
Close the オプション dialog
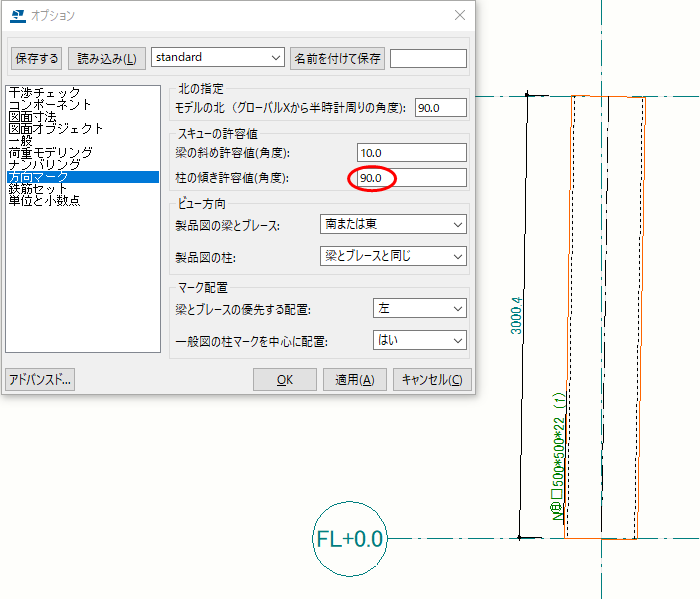click(x=460, y=15)
